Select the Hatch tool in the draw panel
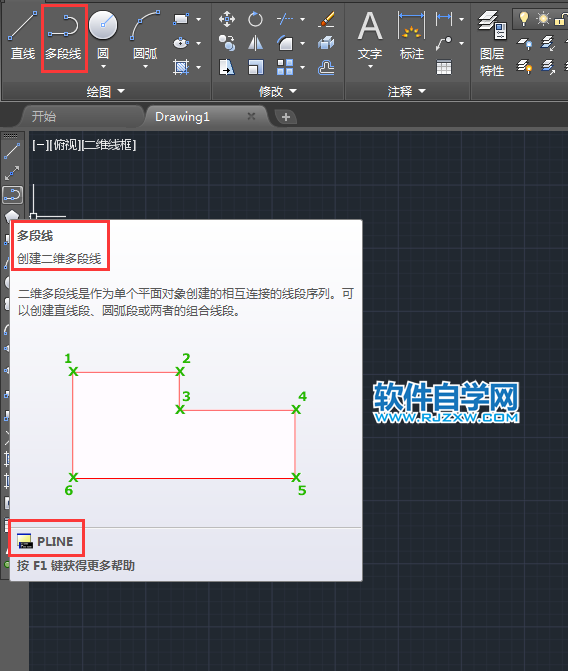The width and height of the screenshot is (568, 671). pyautogui.click(x=181, y=67)
